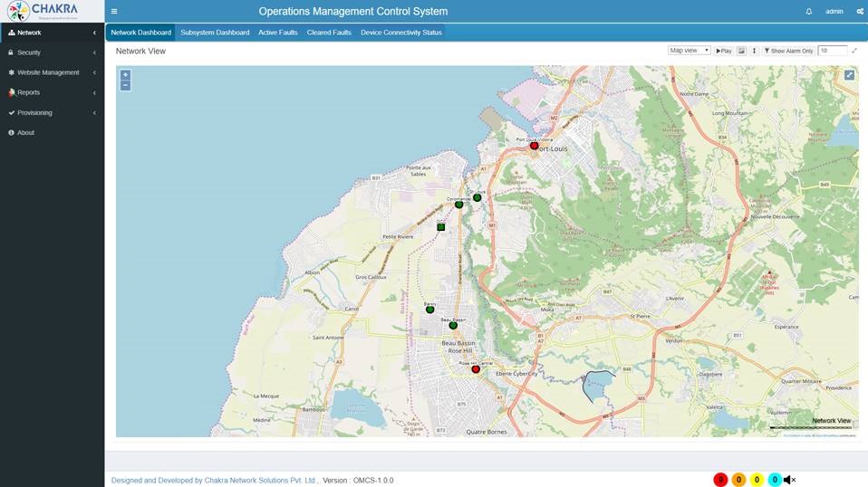This screenshot has width=868, height=487.
Task: Click the yellow minor alarm counter
Action: tap(757, 480)
